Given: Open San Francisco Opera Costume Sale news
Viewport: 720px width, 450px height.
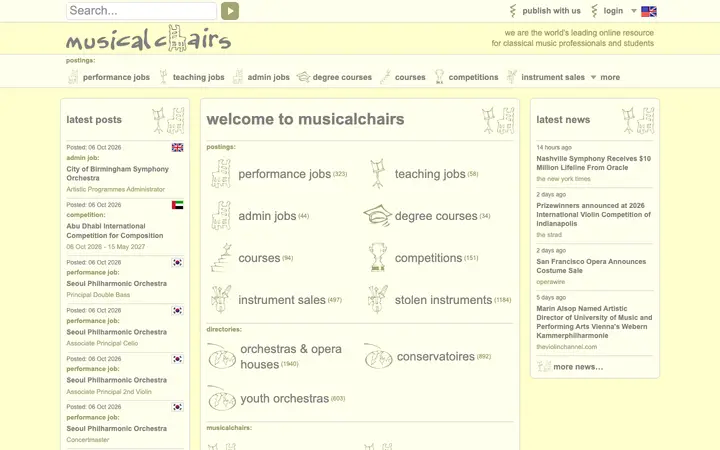Looking at the screenshot, I should (x=591, y=266).
